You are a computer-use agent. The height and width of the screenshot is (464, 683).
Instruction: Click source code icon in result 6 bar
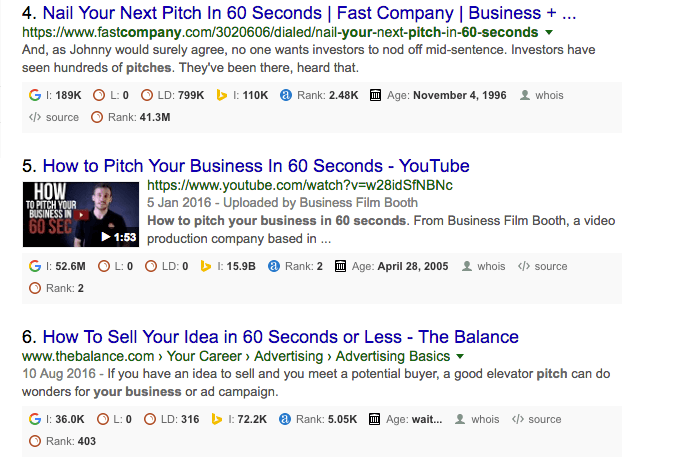(x=517, y=419)
